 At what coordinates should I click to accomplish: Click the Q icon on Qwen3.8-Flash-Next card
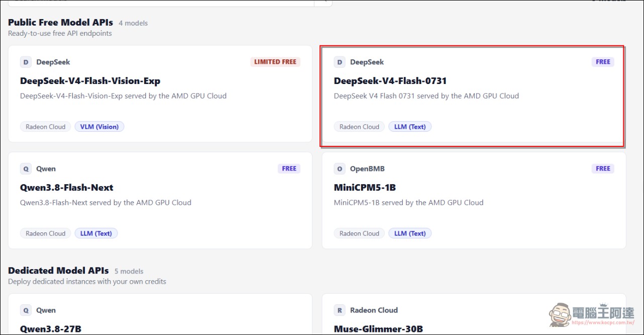pos(26,169)
